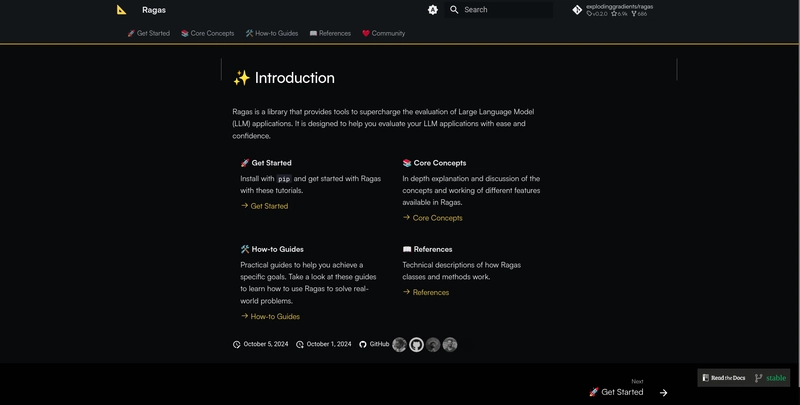
Task: Click the v0.2.0 version tag
Action: tap(597, 14)
